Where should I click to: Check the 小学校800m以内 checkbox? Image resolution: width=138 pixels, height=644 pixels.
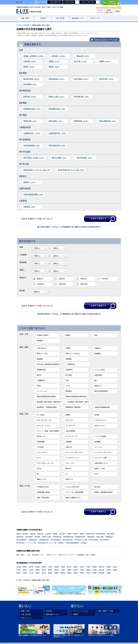34,487
